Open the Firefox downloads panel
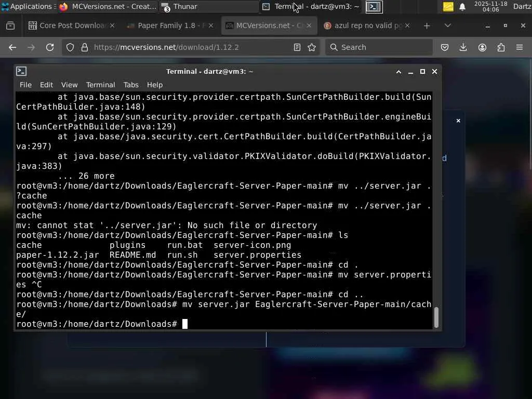 463,47
